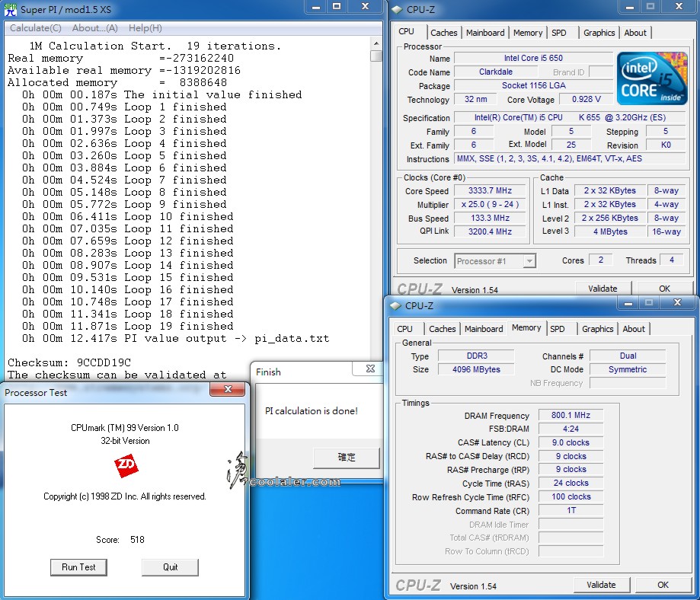Click the FSB:DRAM value 4:24
Viewport: 700px width, 600px height.
click(x=571, y=429)
